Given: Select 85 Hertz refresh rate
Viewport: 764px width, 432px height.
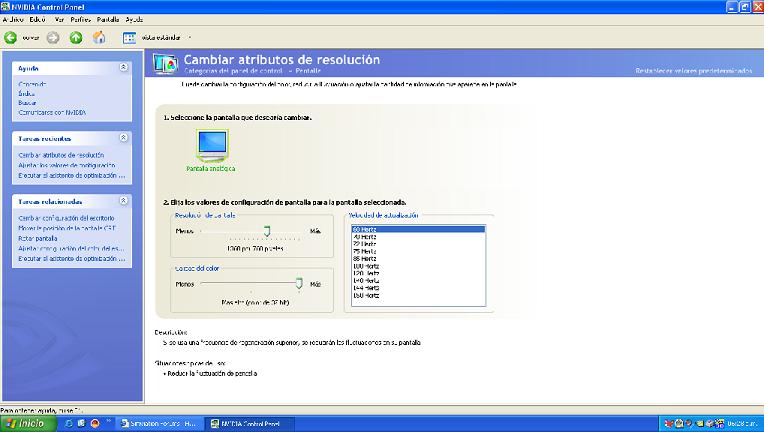Looking at the screenshot, I should [418, 259].
